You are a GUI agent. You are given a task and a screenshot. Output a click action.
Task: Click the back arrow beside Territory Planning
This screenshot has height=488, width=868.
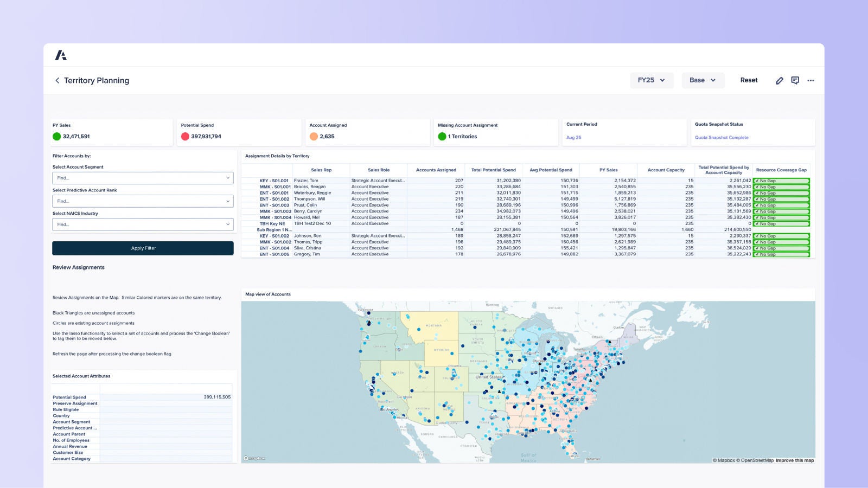coord(57,80)
